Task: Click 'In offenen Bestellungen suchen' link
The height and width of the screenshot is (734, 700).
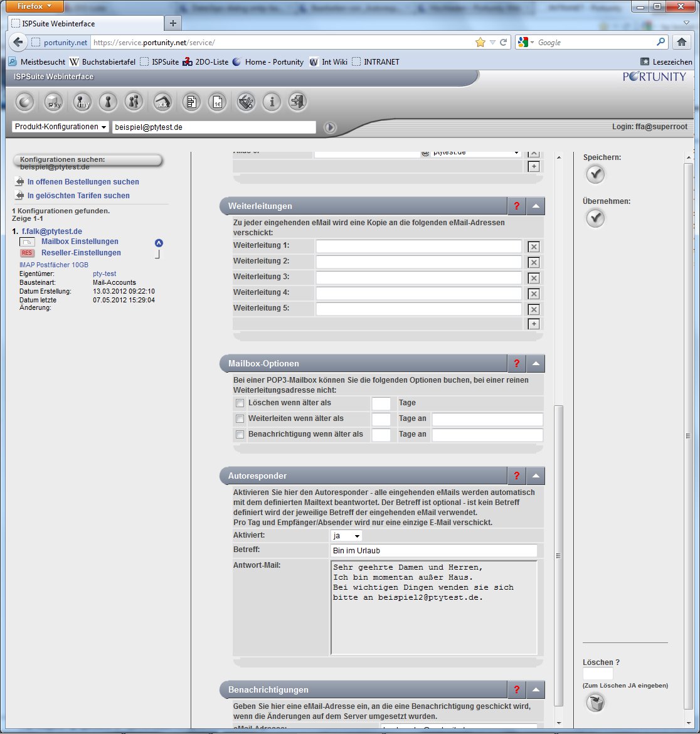Action: [x=83, y=182]
